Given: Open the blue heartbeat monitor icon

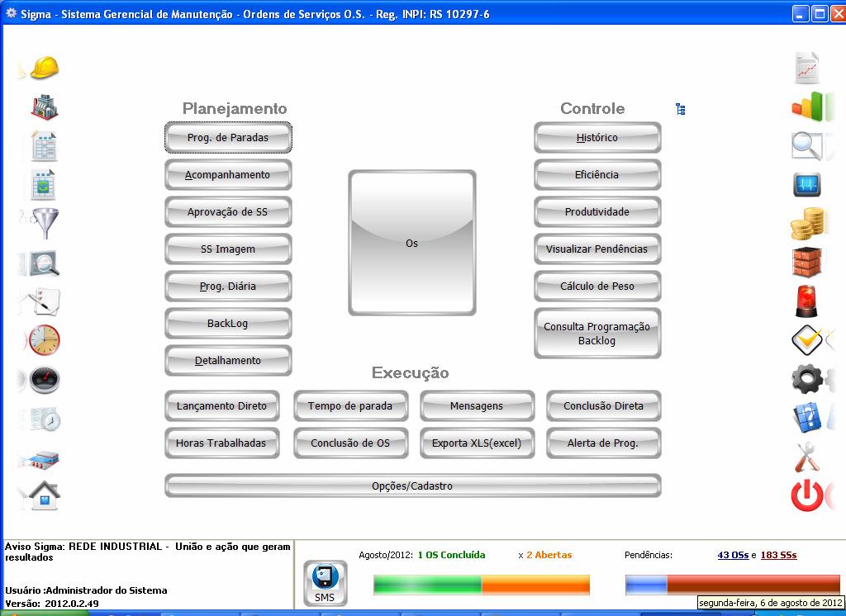Looking at the screenshot, I should coord(807,185).
